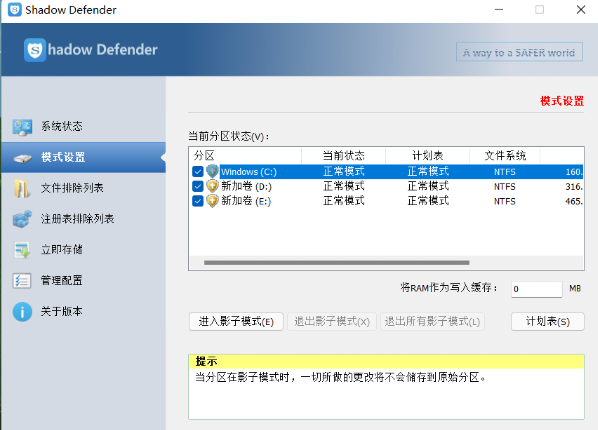This screenshot has width=598, height=430.
Task: Click the RAM write cache input field
Action: point(537,289)
